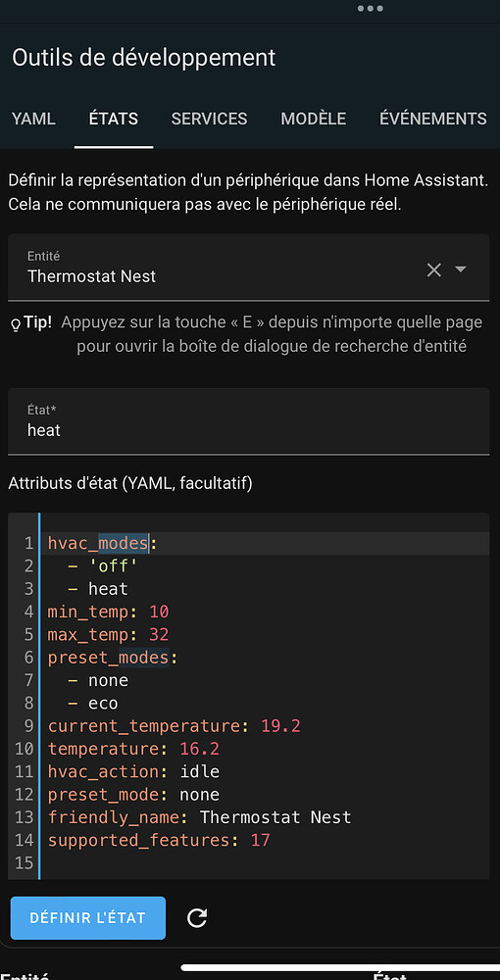The height and width of the screenshot is (980, 500).
Task: Open the SERVICES tab
Action: pos(210,119)
